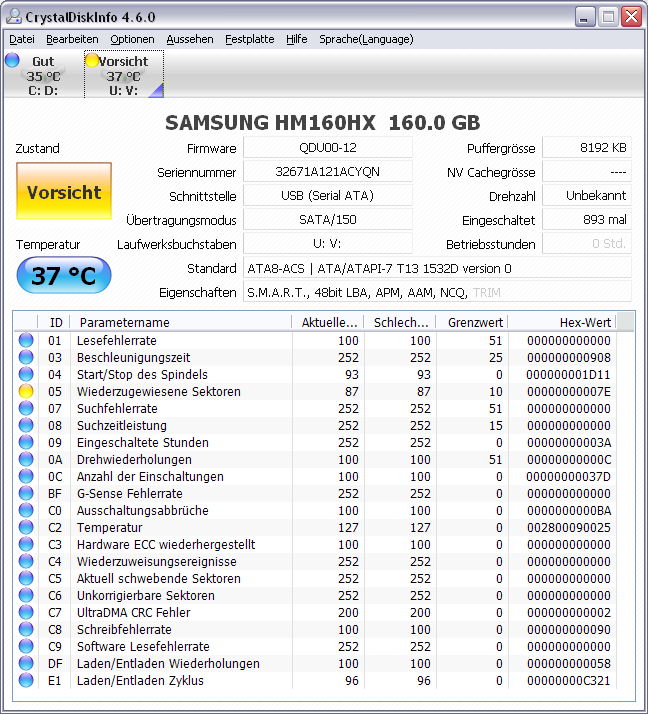Click the Firmware field QDU00-12
This screenshot has width=648, height=714.
[x=328, y=148]
